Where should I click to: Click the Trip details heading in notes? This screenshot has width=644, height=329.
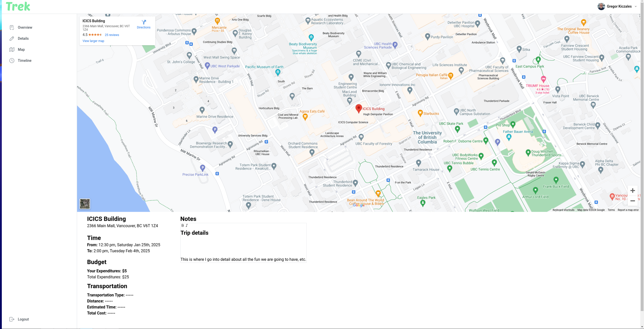click(x=194, y=233)
